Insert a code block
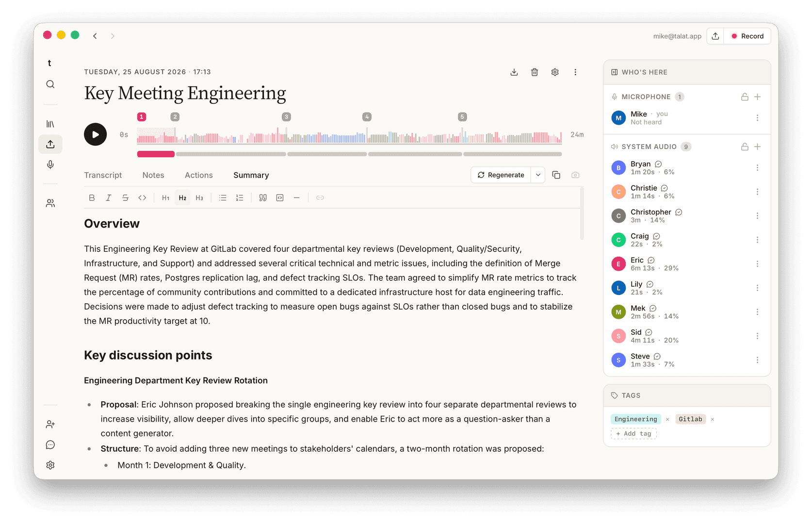Viewport: 812px width, 524px height. (x=280, y=198)
